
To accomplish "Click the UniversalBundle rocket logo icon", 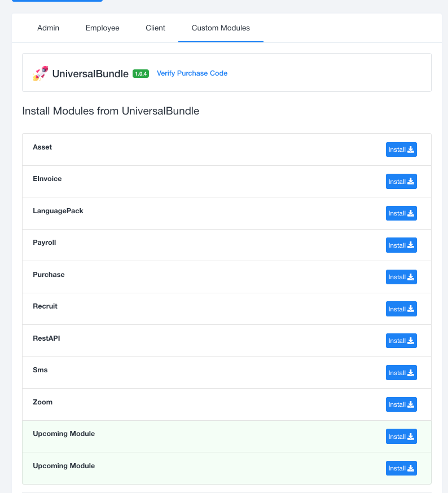I will point(41,73).
